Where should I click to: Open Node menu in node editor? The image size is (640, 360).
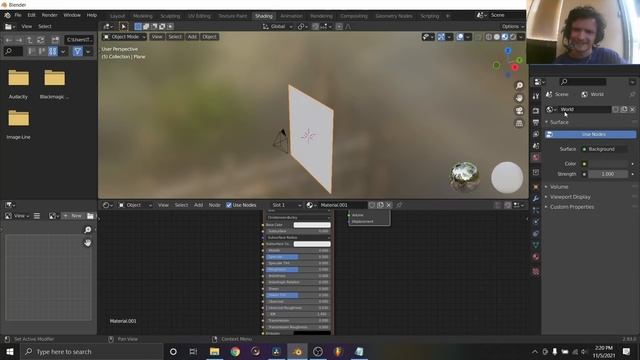click(x=214, y=205)
